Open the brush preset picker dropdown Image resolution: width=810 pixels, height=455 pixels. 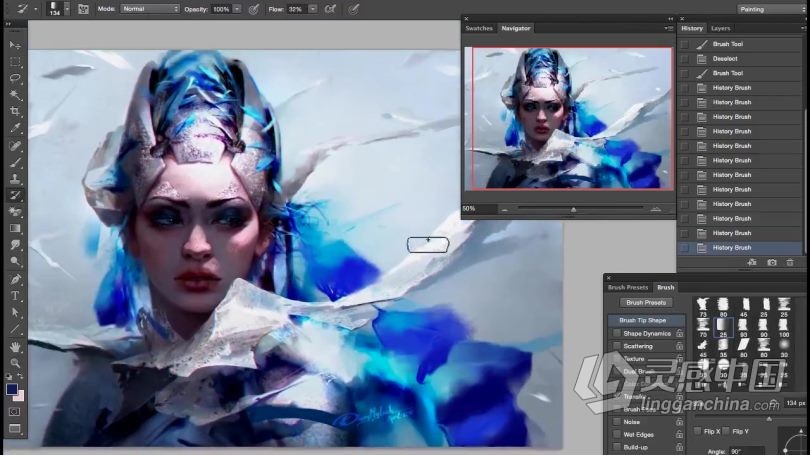coord(67,9)
